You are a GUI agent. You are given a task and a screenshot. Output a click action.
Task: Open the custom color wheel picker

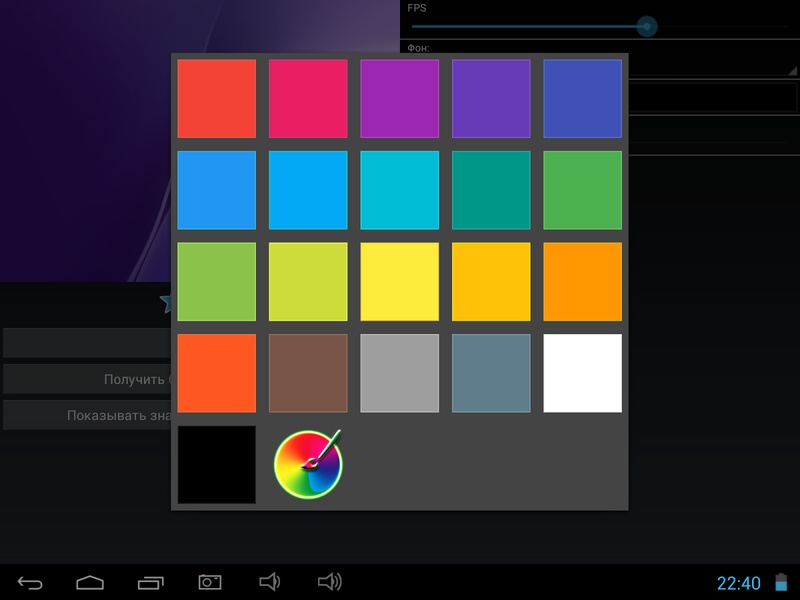point(308,464)
